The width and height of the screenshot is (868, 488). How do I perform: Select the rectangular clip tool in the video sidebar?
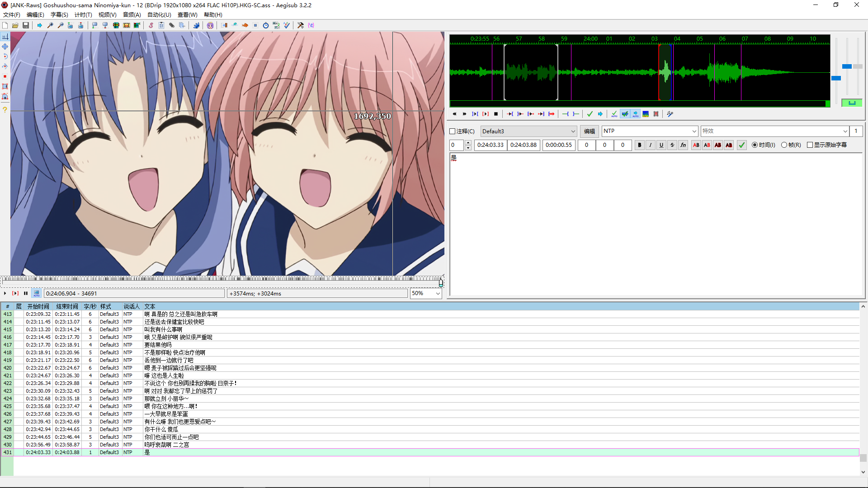5,86
